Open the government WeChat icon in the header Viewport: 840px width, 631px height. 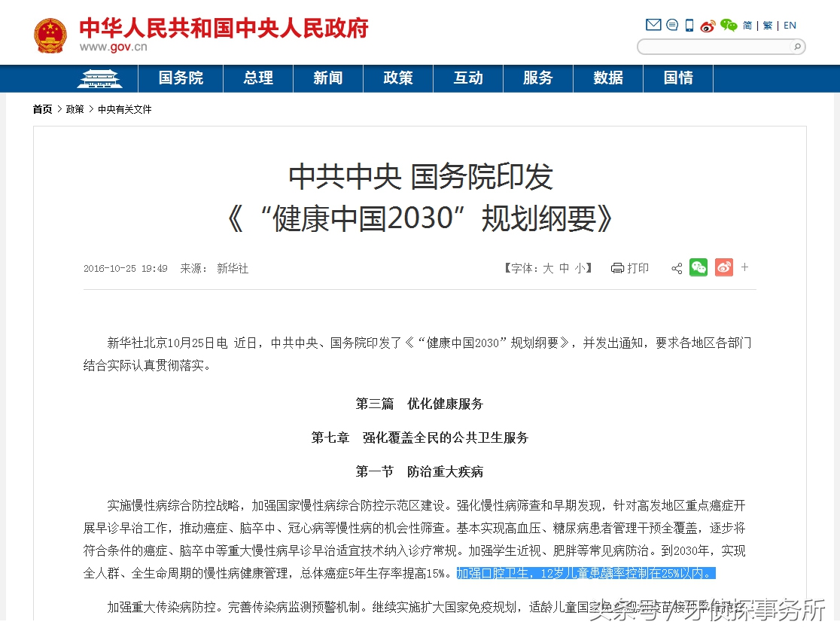click(728, 25)
